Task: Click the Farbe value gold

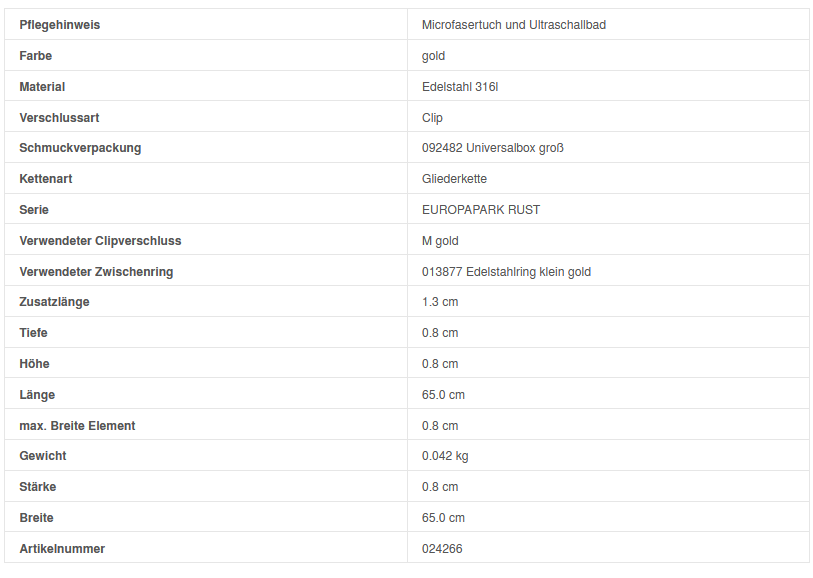Action: point(433,56)
